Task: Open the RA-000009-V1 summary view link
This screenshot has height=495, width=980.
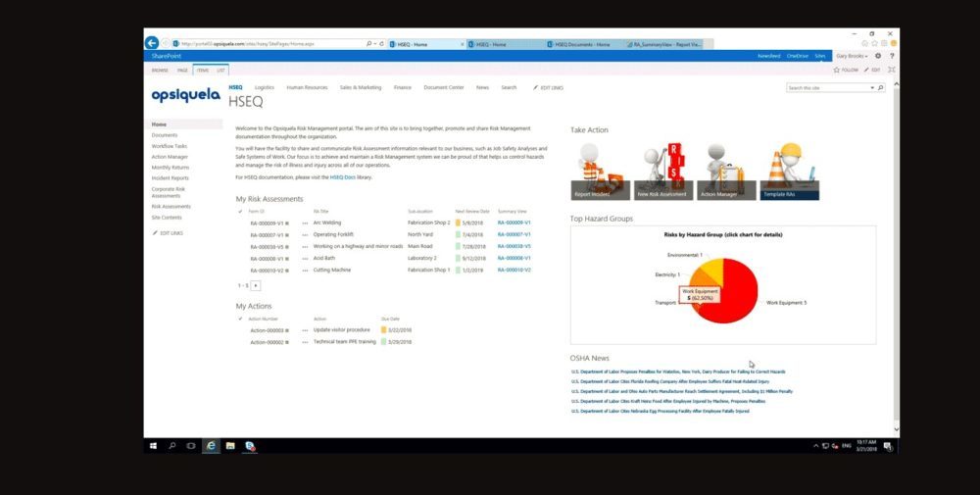Action: pyautogui.click(x=514, y=223)
